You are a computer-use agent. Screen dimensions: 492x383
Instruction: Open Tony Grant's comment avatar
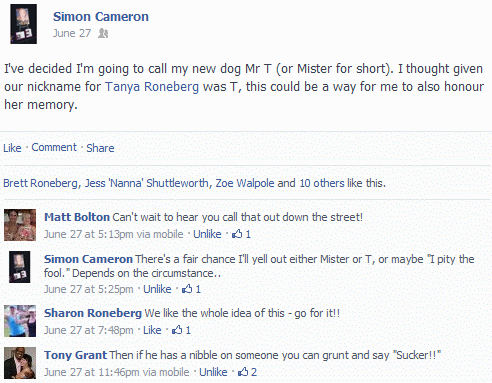tap(20, 363)
